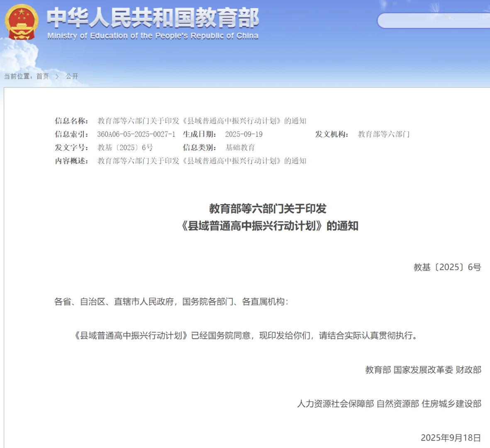Click the search input field at top right
This screenshot has height=448, width=490.
pos(434,21)
